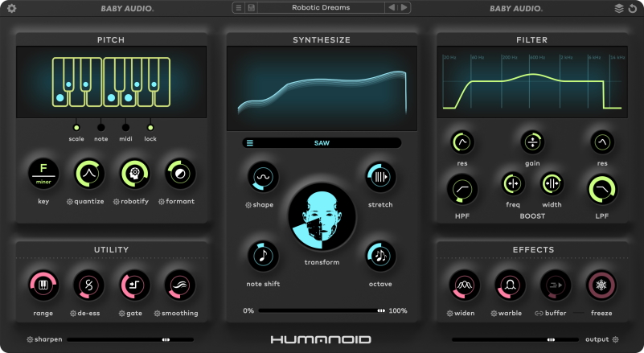Open the smoothing gear settings
644x353 pixels.
tap(157, 314)
